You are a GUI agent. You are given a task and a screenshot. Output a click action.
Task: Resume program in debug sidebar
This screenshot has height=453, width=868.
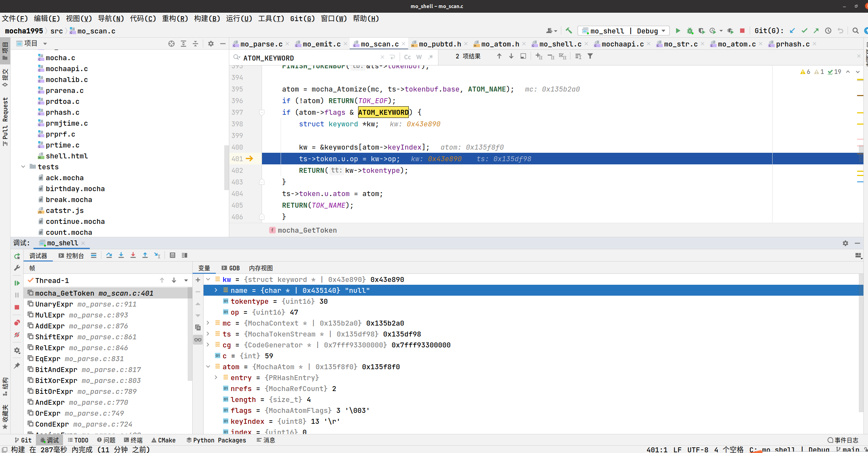[x=17, y=283]
